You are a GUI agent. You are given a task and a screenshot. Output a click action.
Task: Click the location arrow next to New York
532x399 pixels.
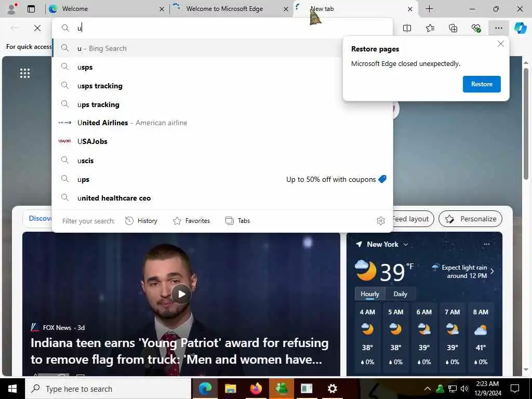[358, 244]
